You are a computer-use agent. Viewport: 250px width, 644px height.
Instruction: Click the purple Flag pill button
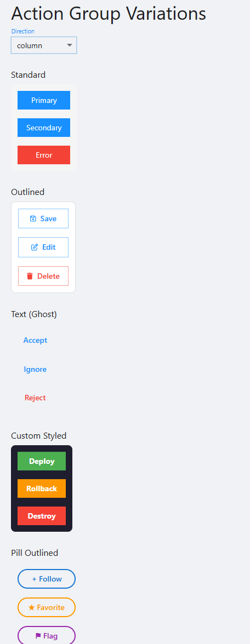pos(47,636)
